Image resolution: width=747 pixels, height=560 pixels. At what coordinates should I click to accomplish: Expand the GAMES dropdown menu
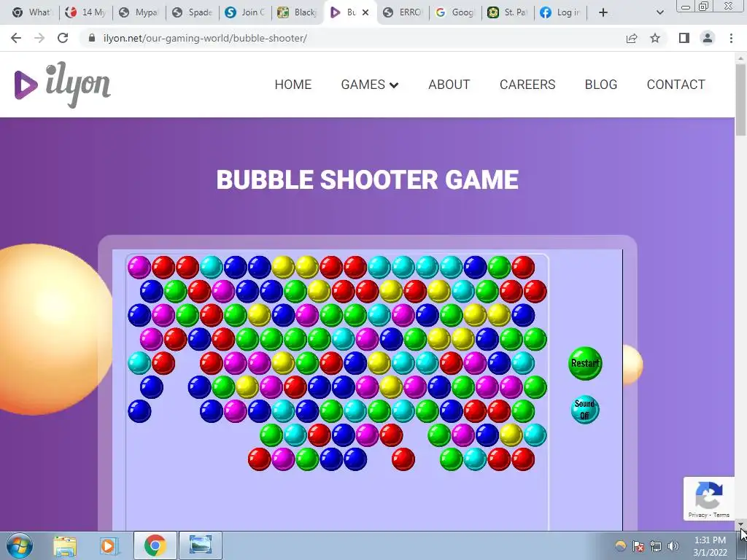(369, 85)
